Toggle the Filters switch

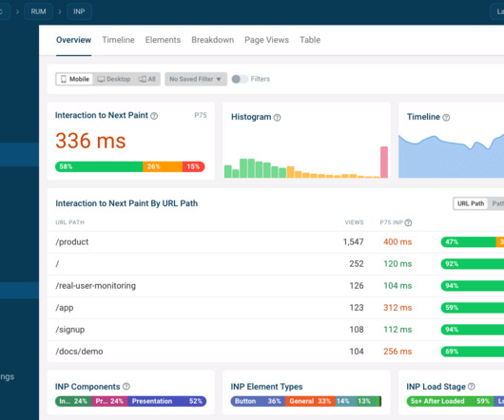click(x=240, y=79)
